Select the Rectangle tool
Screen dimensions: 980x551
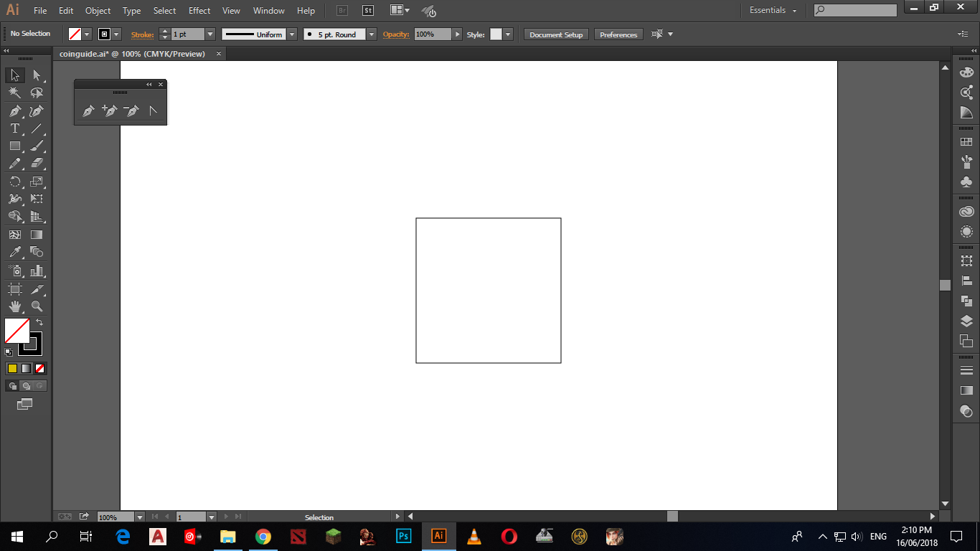(x=15, y=146)
